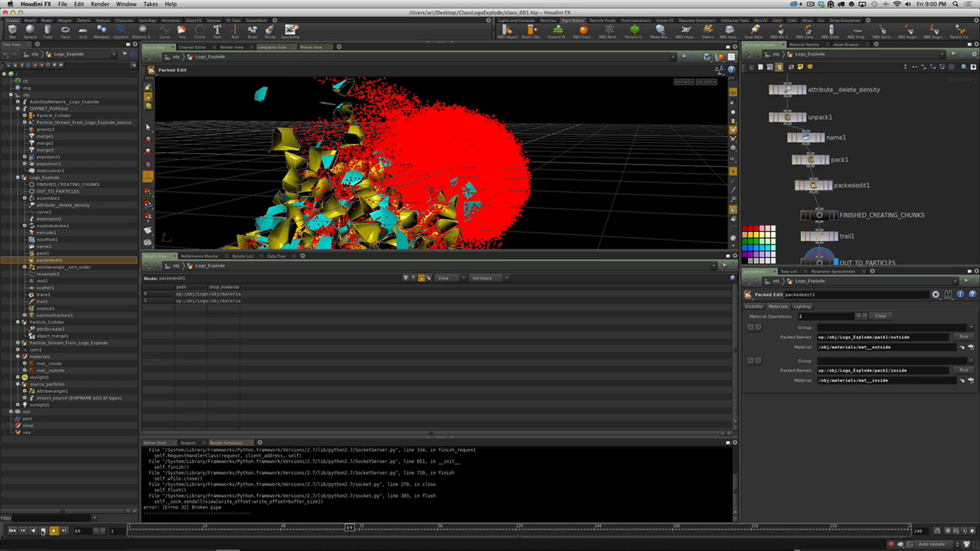Switch to the Render View tab

[x=232, y=47]
